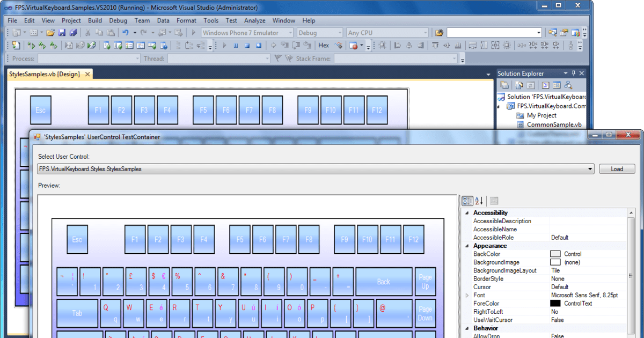The width and height of the screenshot is (644, 338).
Task: Select CommonSample.vb in Solution Explorer
Action: coord(553,125)
